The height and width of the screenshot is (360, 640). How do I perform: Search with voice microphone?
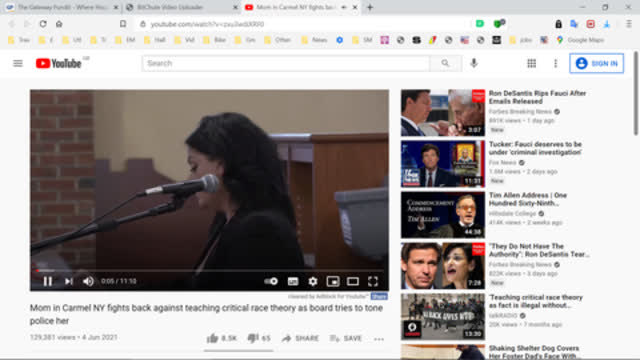(x=473, y=63)
